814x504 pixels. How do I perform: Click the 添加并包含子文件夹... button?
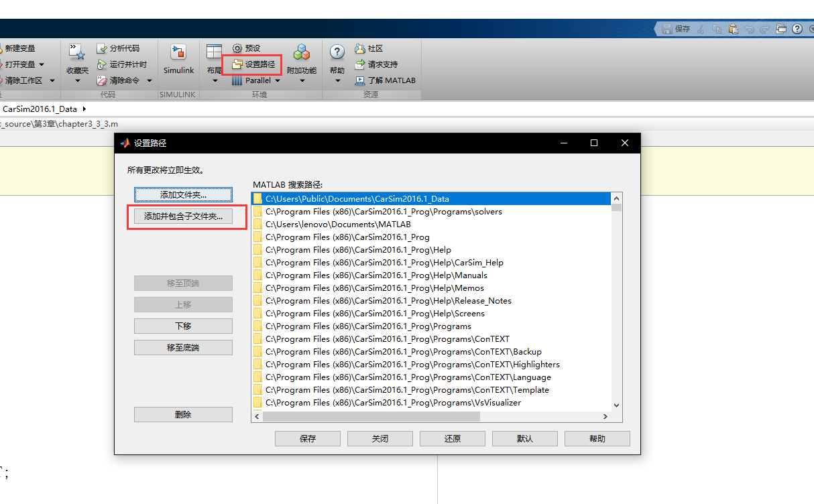183,216
